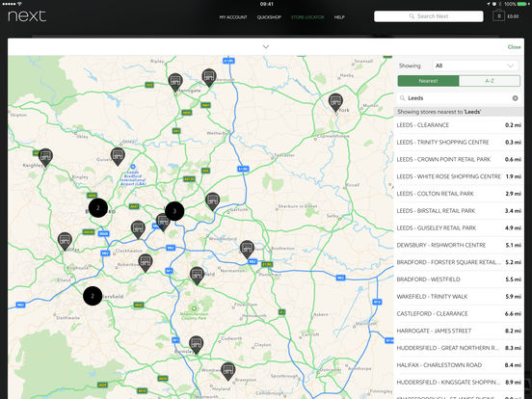Select Huddersfield - Great Northern store

point(459,348)
